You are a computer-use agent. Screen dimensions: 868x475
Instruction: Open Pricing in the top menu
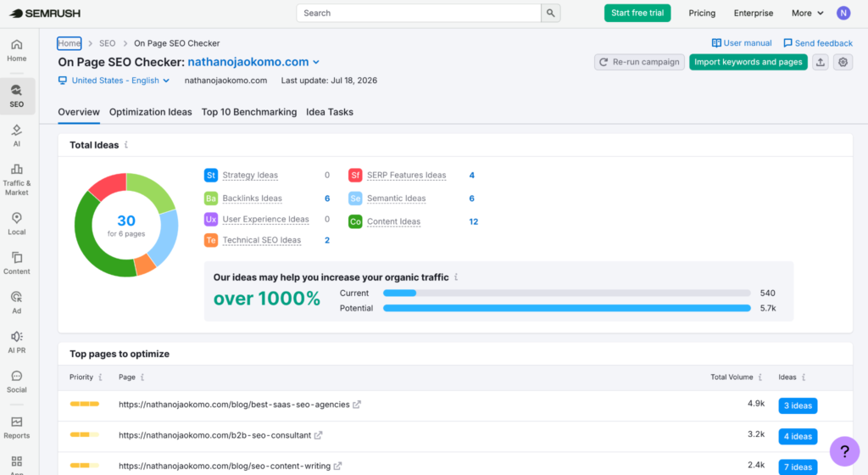(702, 13)
